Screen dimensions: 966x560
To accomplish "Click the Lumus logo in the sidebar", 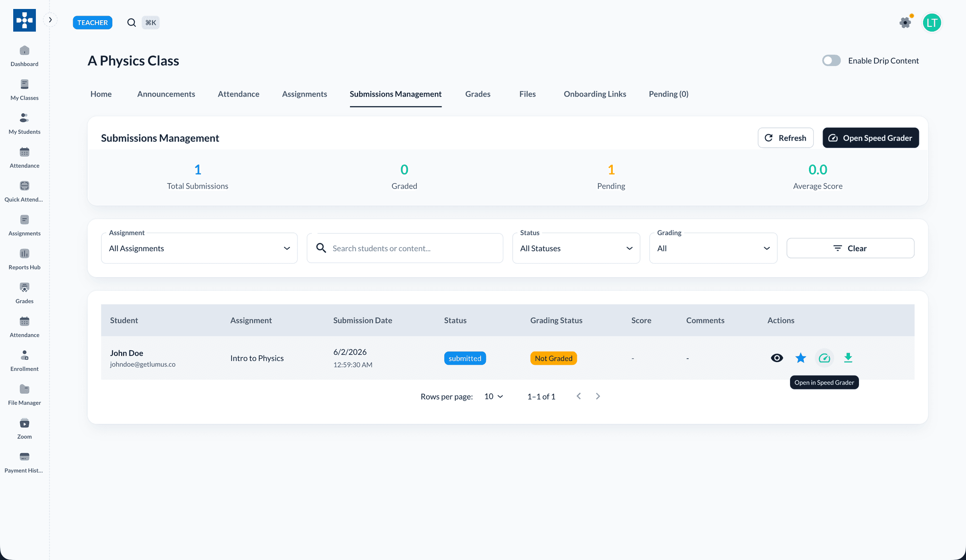I will pos(25,20).
